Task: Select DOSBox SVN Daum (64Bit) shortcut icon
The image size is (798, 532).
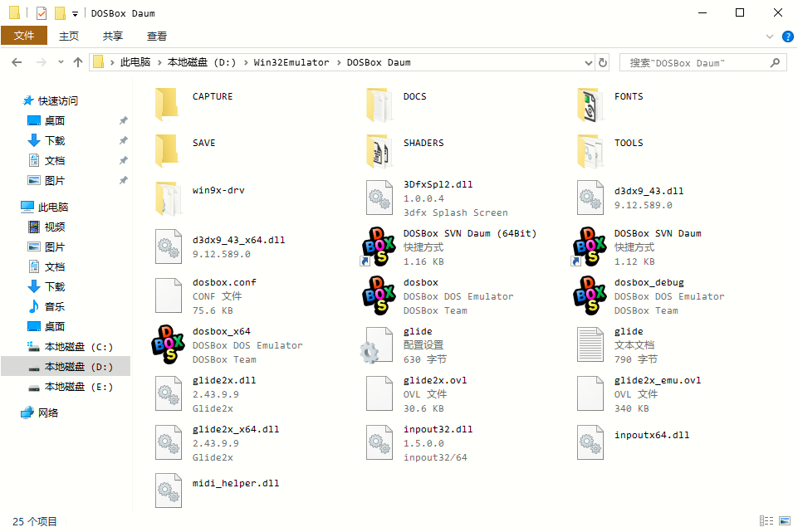Action: pyautogui.click(x=379, y=246)
